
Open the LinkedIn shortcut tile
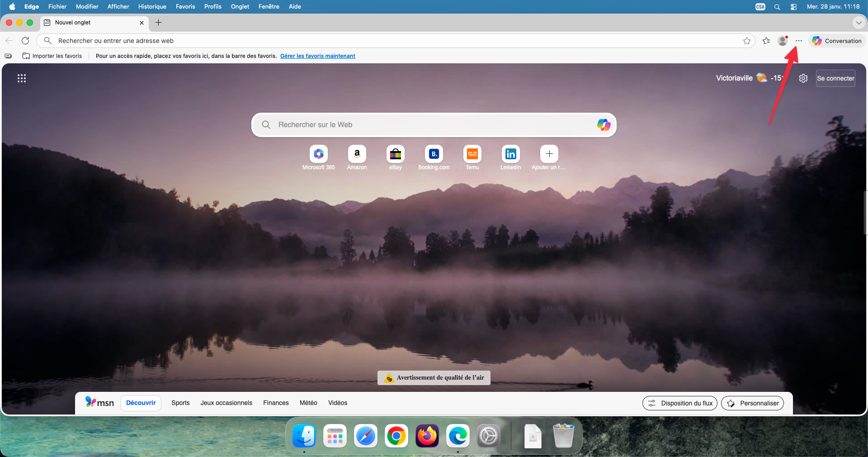511,157
